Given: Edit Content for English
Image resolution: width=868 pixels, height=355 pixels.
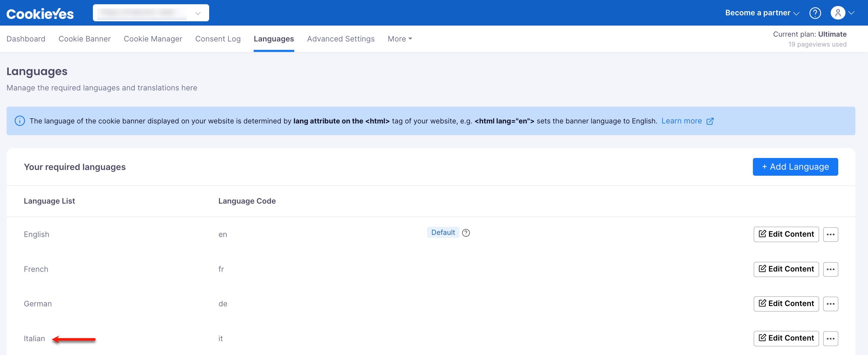Looking at the screenshot, I should point(786,235).
